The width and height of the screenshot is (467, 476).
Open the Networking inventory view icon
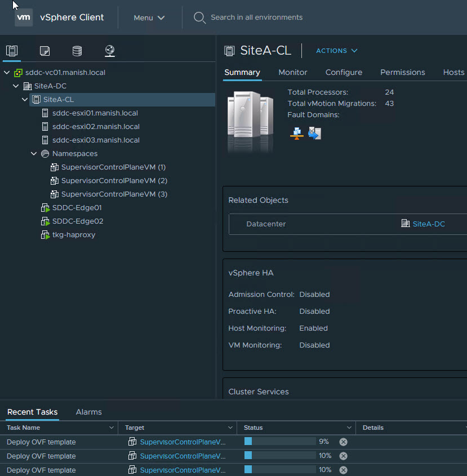[110, 51]
